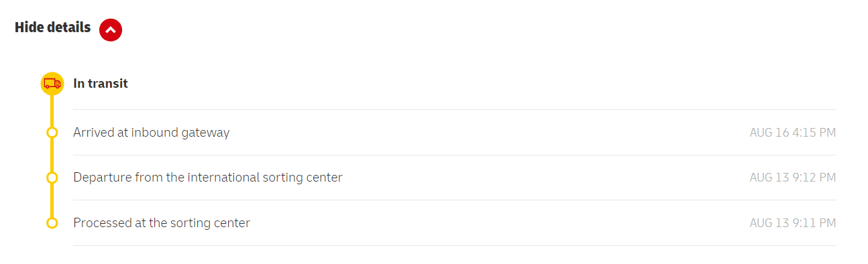Click the "Hide details" label
Screen dimensions: 868x264
(x=52, y=27)
